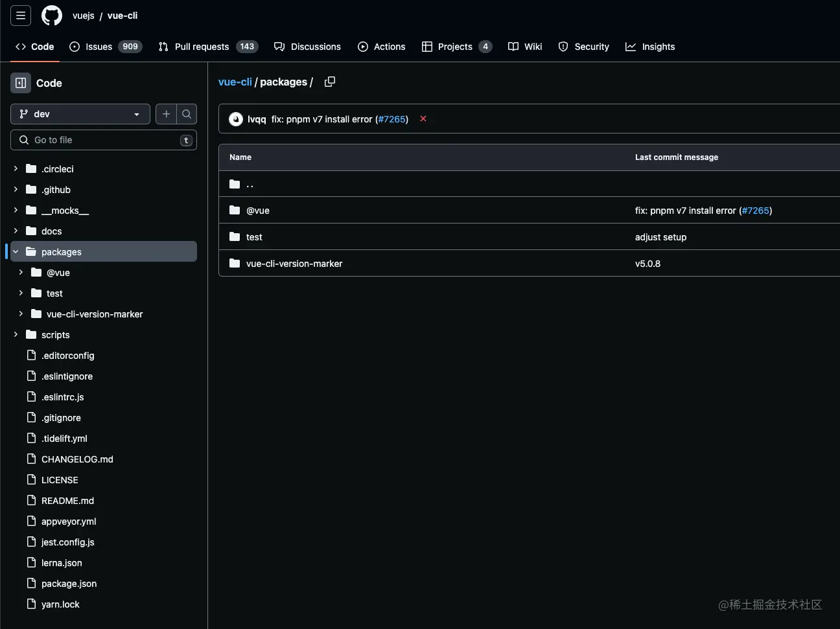Click folder icon of vue-cli-version-marker table row
The height and width of the screenshot is (629, 840).
click(235, 263)
